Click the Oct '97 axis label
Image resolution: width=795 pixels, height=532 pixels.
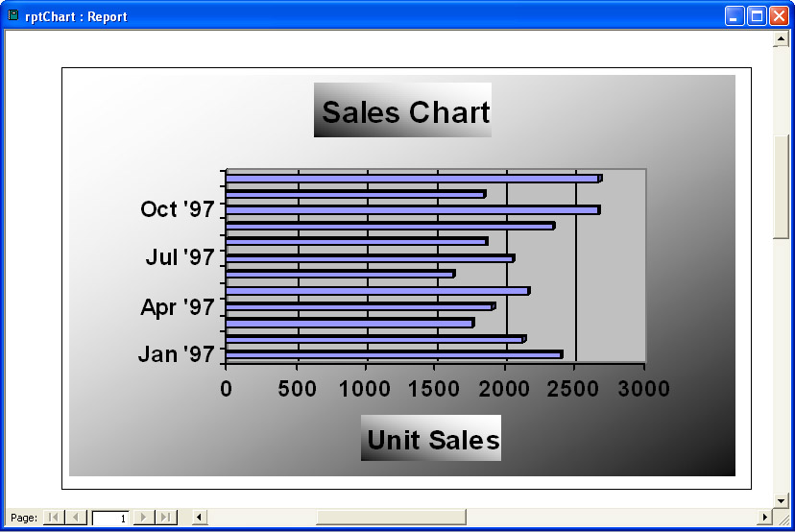click(177, 209)
